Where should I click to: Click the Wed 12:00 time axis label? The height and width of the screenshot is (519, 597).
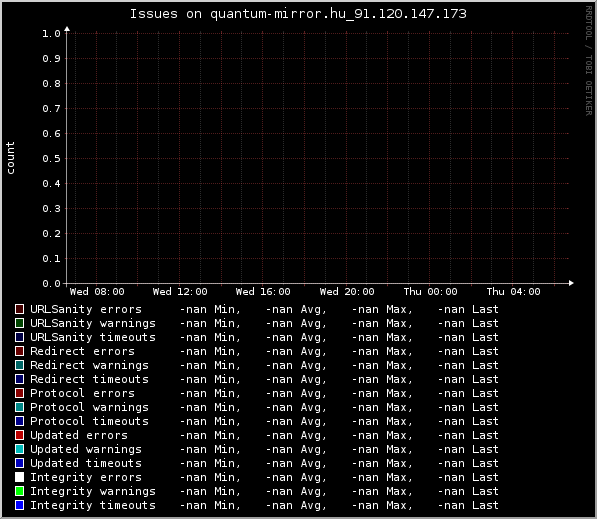(180, 292)
